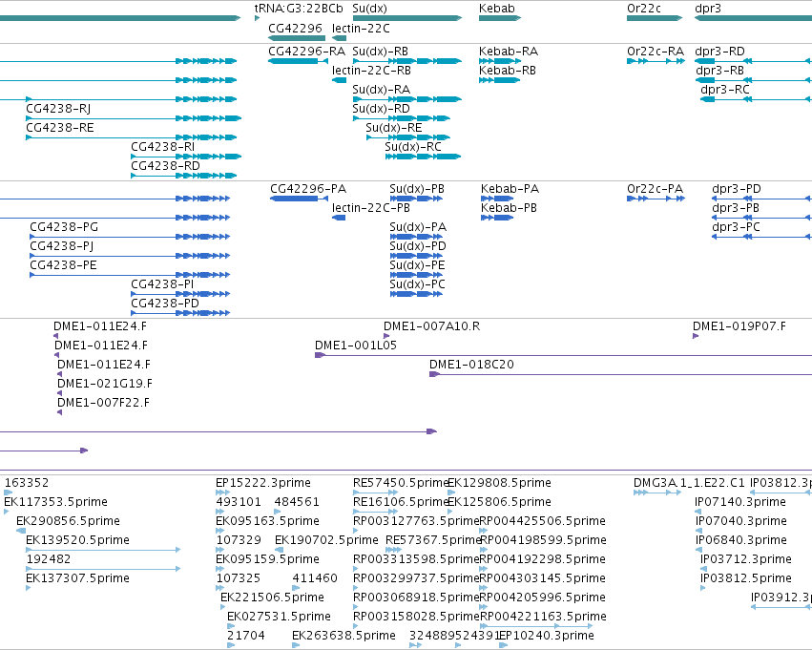
Task: Select the Kebab gene bar
Action: (x=500, y=19)
